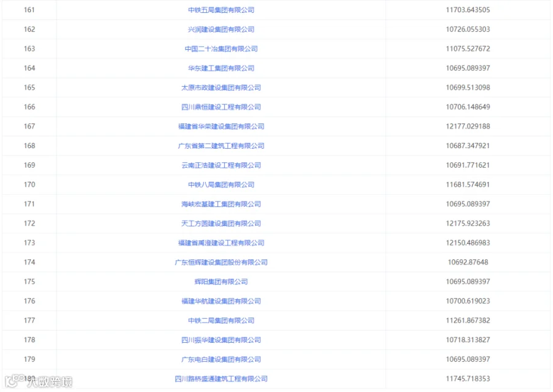Click rank number 168

[29, 146]
